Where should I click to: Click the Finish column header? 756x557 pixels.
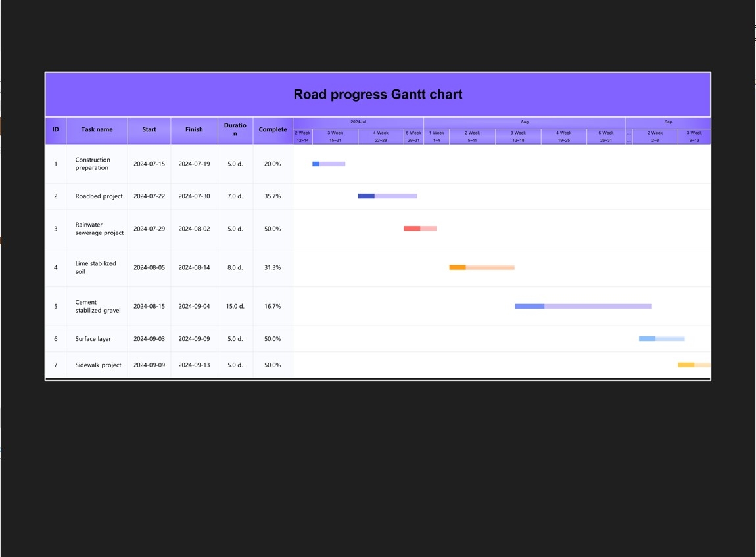[194, 130]
